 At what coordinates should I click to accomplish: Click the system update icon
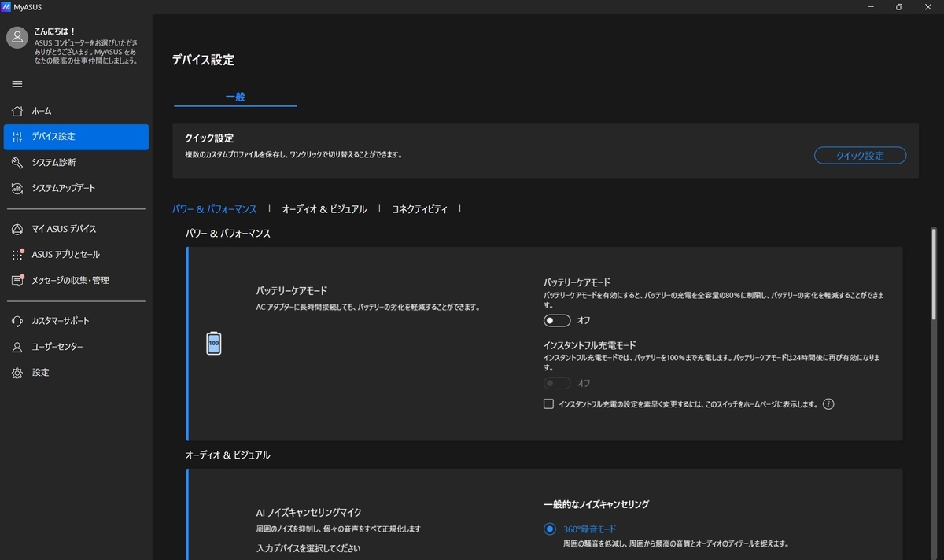click(x=17, y=189)
